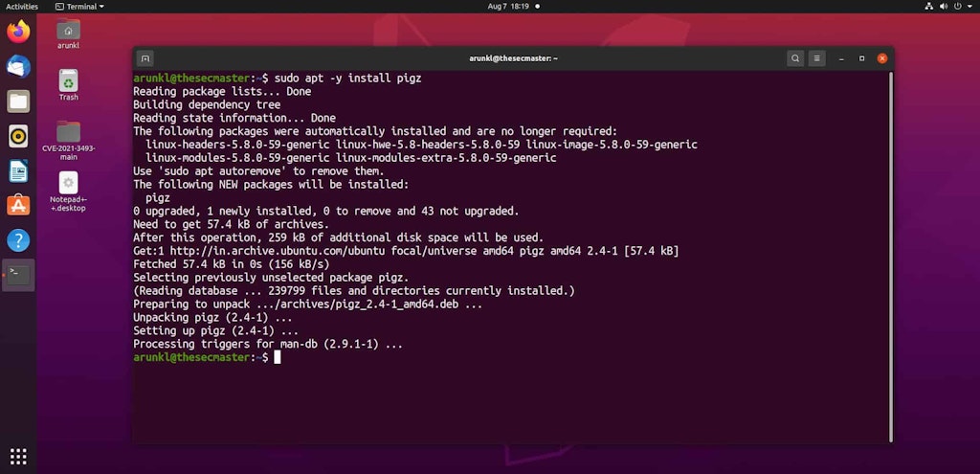
Task: Click the 'linux-modules-extra-5.8.0-59-generic' text
Action: coord(446,158)
